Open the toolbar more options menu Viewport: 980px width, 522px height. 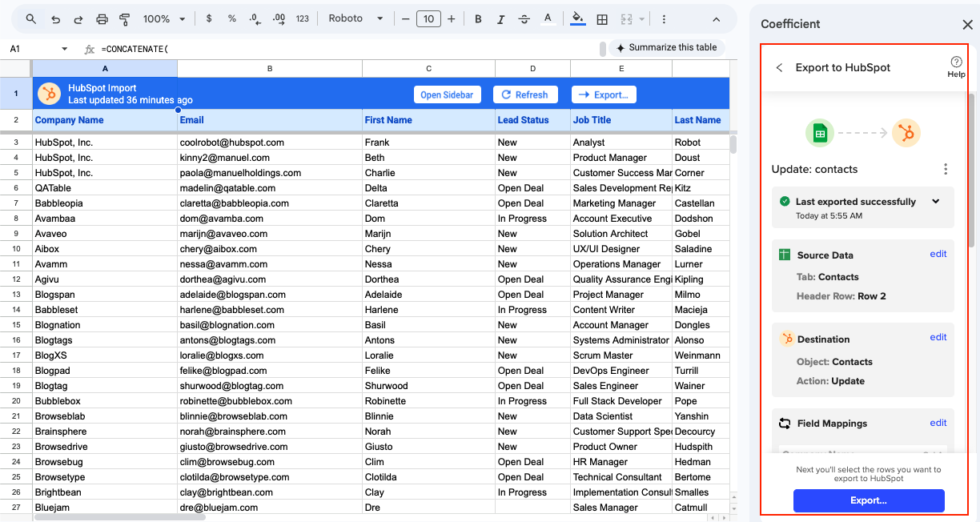(x=664, y=19)
